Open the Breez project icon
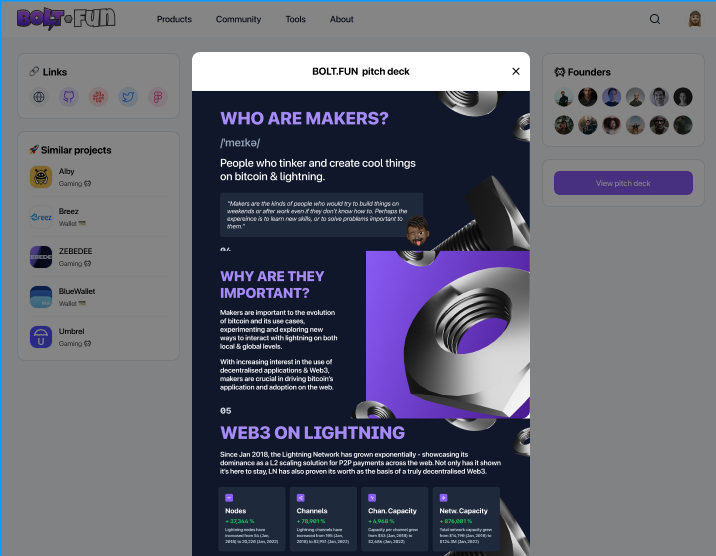This screenshot has height=556, width=716. pyautogui.click(x=41, y=217)
